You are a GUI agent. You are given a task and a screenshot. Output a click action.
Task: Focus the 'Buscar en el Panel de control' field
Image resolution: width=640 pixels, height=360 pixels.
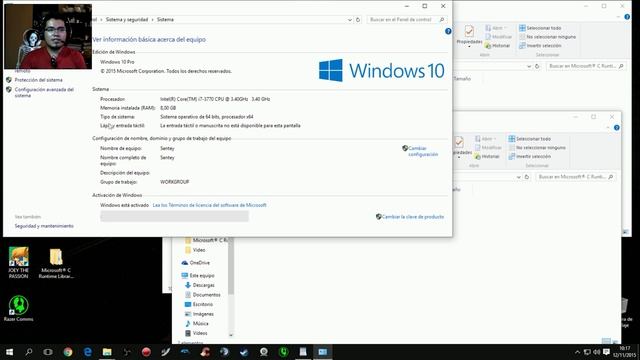click(407, 20)
